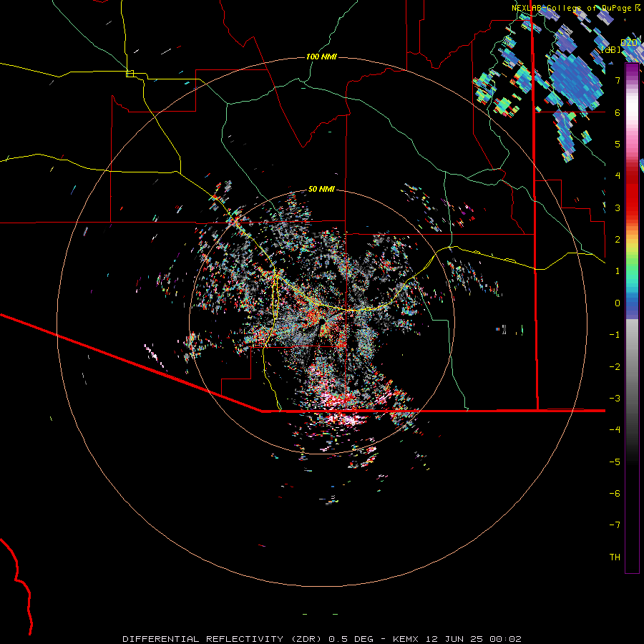Click the small yellow square city marker
Image resolution: width=644 pixels, height=644 pixels.
[130, 74]
